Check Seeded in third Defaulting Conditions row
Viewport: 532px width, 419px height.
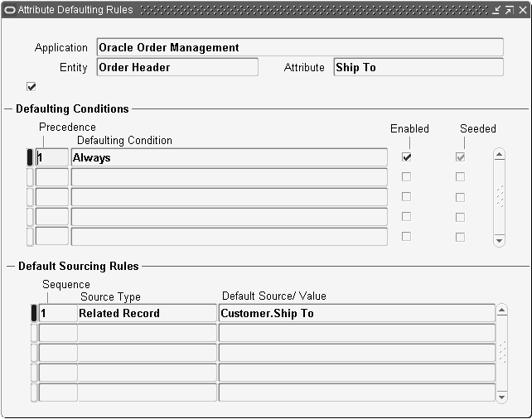(460, 197)
